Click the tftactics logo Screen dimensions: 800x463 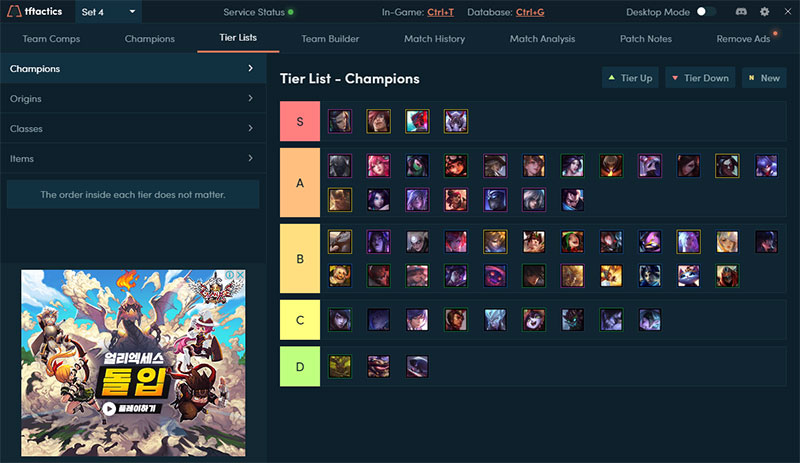(x=35, y=11)
